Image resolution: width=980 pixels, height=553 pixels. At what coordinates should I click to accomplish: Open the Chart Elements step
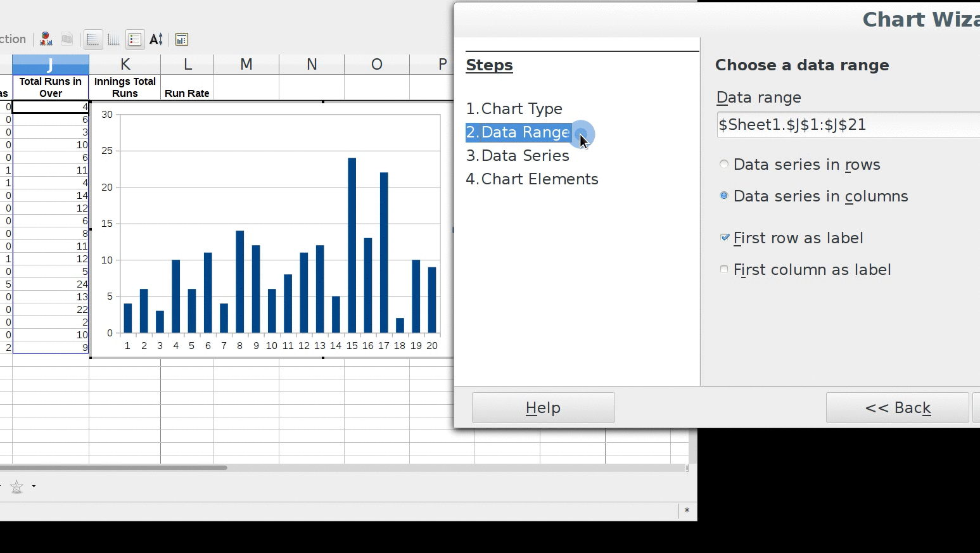click(x=532, y=179)
